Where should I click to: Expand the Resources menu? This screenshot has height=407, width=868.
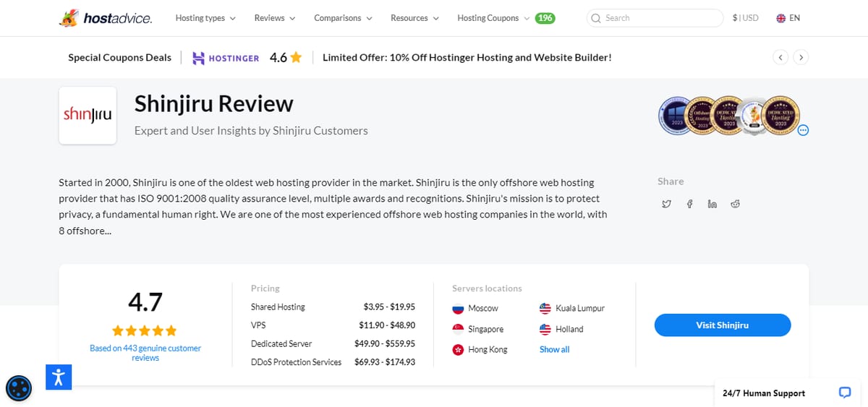pos(414,18)
